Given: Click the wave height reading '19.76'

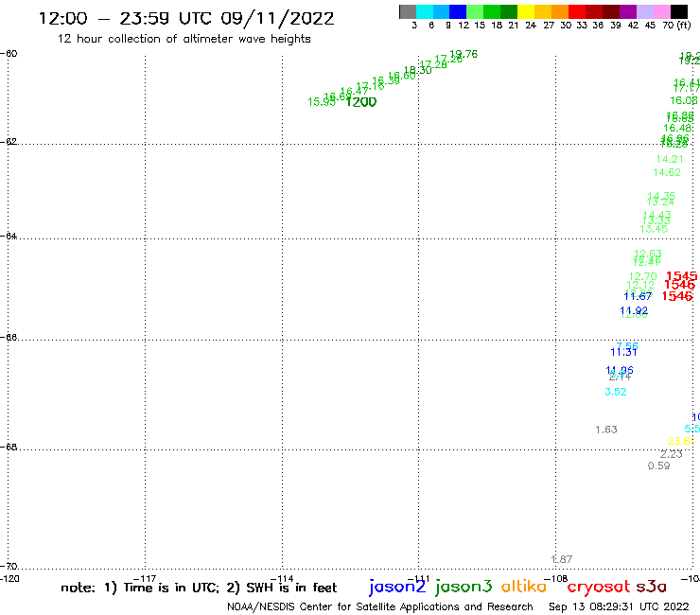Looking at the screenshot, I should (464, 54).
